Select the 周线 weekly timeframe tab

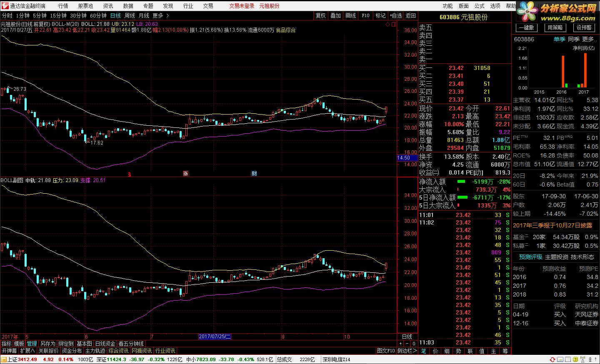pyautogui.click(x=130, y=15)
